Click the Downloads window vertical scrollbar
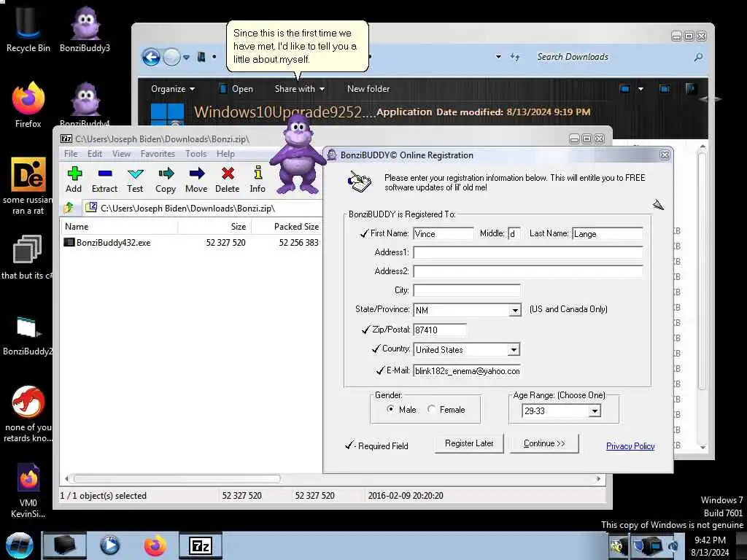Viewport: 747px width, 560px height. (x=702, y=271)
